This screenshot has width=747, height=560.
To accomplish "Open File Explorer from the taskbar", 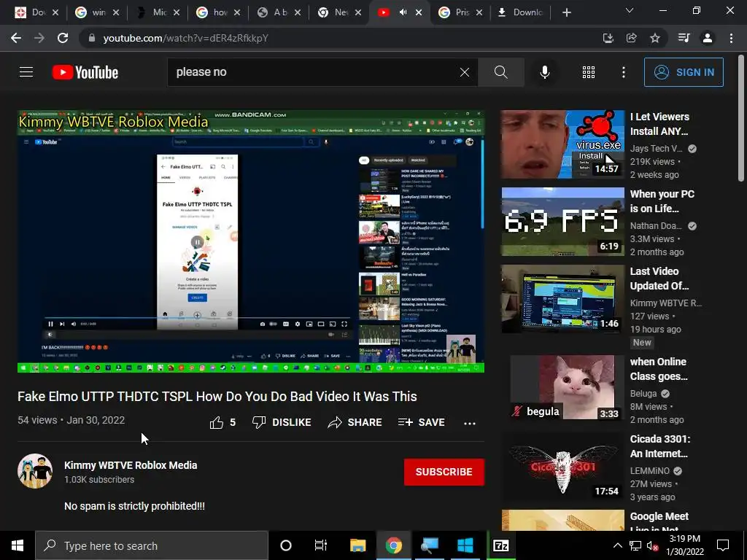I will tap(357, 545).
